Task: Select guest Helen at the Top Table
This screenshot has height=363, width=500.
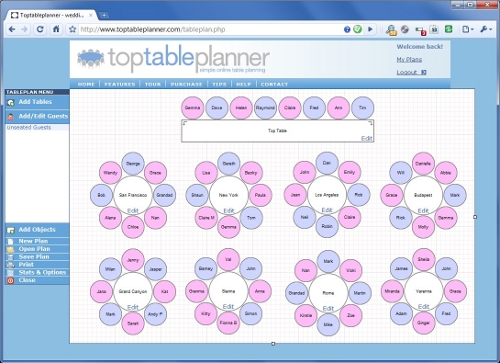Action: tap(241, 108)
